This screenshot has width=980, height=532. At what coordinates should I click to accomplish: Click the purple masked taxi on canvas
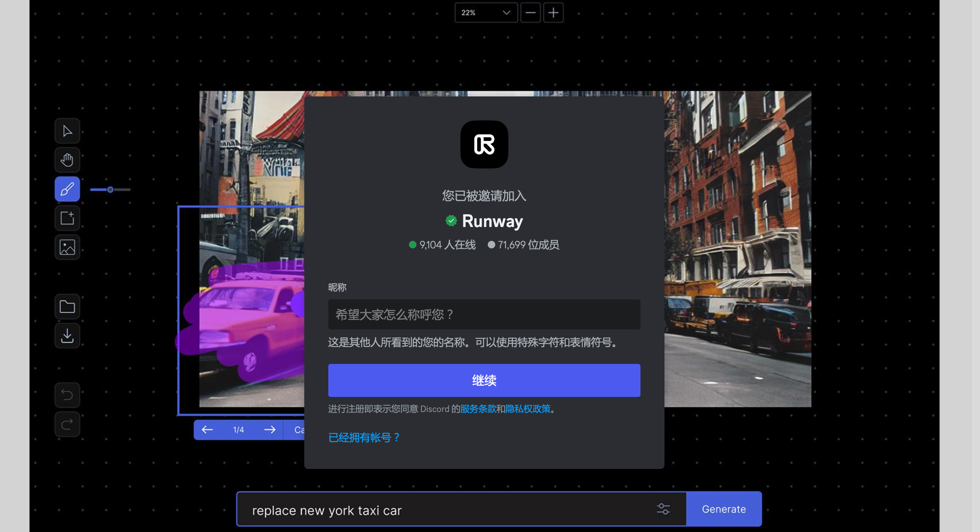pyautogui.click(x=243, y=320)
